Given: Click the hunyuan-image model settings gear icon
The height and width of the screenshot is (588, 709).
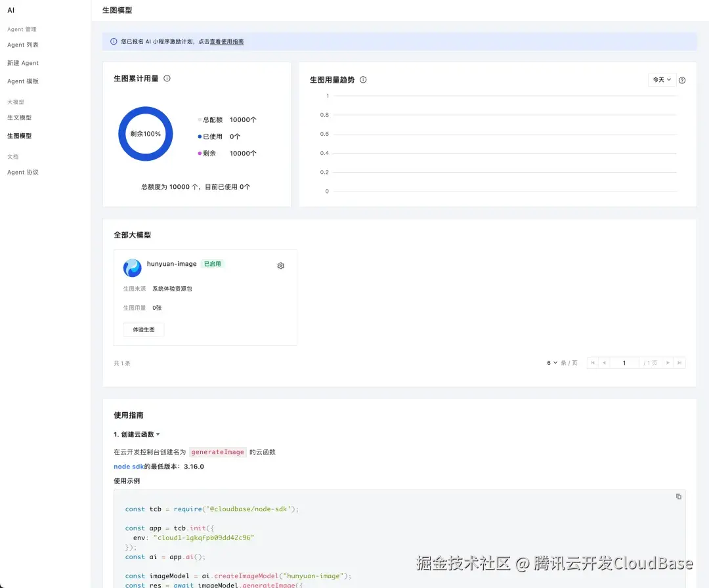Looking at the screenshot, I should 280,266.
